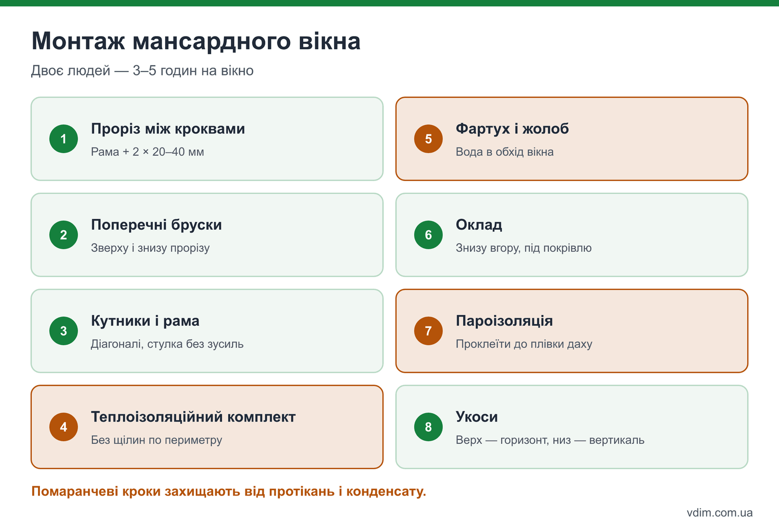The image size is (779, 532).
Task: Click the text "Проклеїти до плівки даху"
Action: 524,344
